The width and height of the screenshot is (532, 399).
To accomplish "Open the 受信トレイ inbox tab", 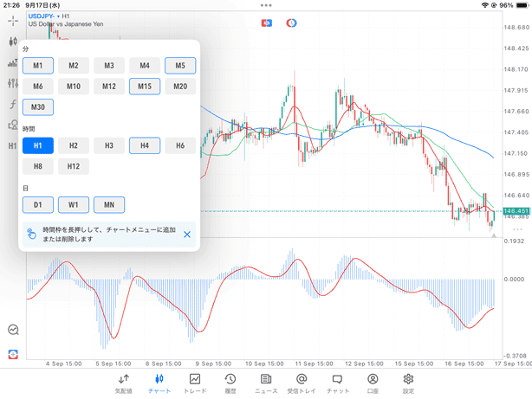I will pos(302,383).
